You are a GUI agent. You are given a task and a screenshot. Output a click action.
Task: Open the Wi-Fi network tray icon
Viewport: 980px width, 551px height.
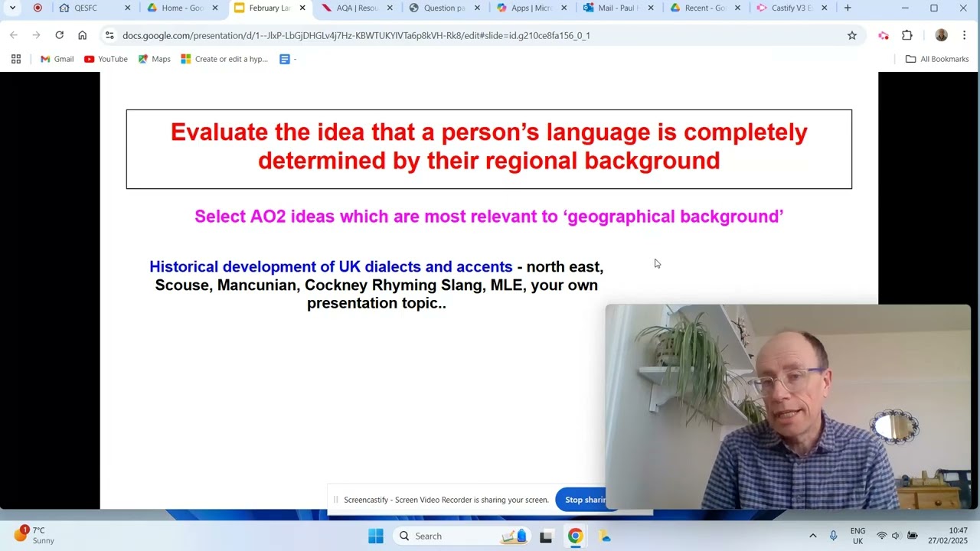[881, 536]
